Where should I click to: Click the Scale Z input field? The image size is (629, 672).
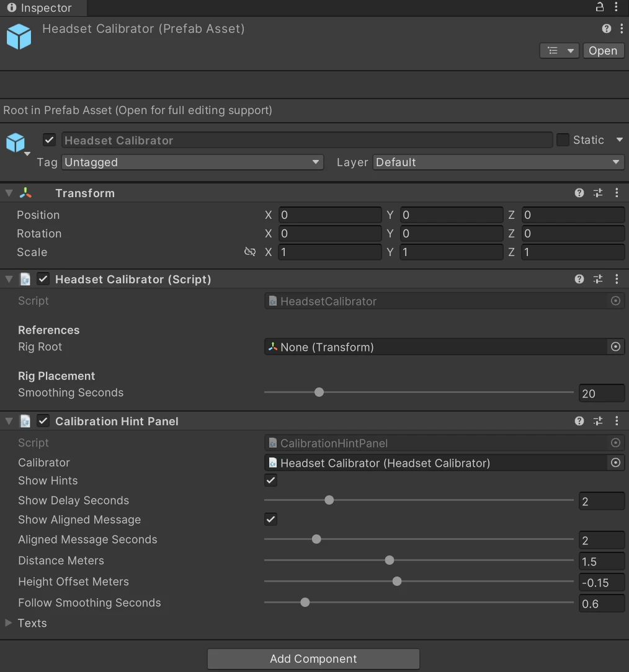573,252
